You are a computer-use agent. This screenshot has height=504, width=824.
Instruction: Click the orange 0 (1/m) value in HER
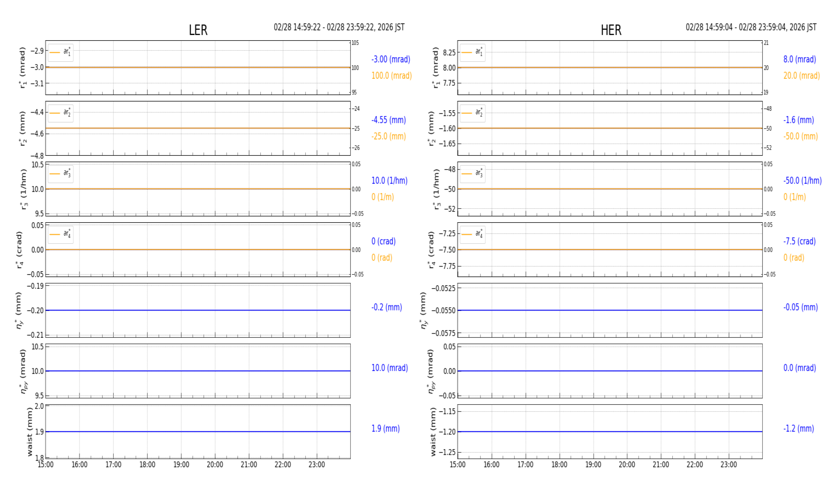[x=795, y=197]
